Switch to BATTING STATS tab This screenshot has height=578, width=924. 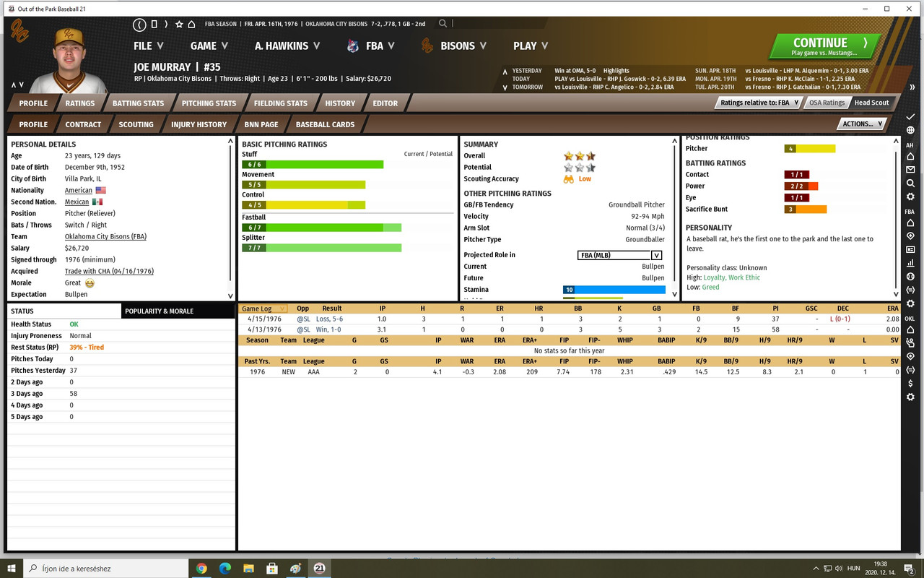[138, 103]
